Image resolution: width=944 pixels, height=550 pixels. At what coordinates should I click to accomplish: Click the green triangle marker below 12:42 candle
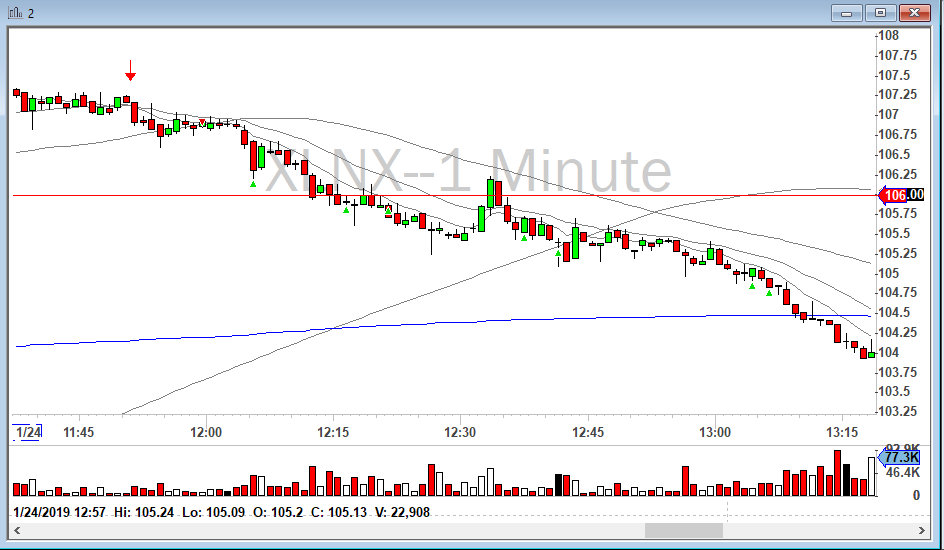tap(558, 253)
